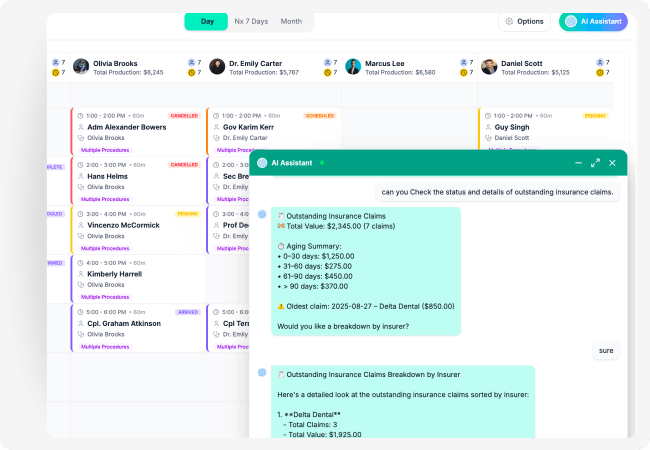
Task: Minimize the AI Assistant chat panel
Action: pyautogui.click(x=578, y=163)
